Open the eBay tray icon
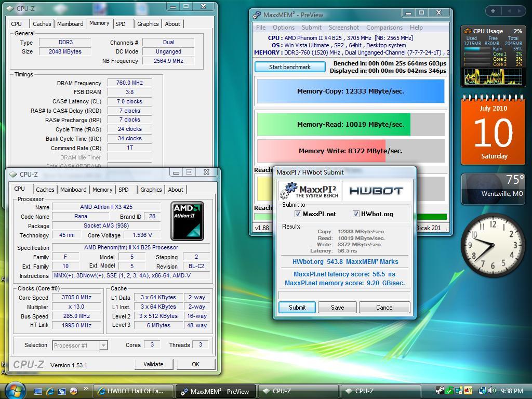The image size is (532, 399). pos(468,391)
